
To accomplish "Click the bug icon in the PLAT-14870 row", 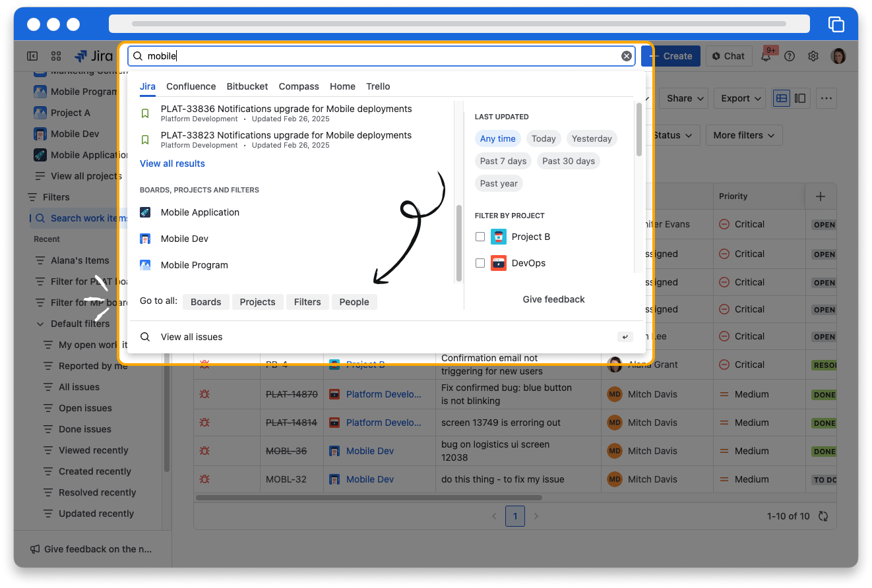I will 205,394.
